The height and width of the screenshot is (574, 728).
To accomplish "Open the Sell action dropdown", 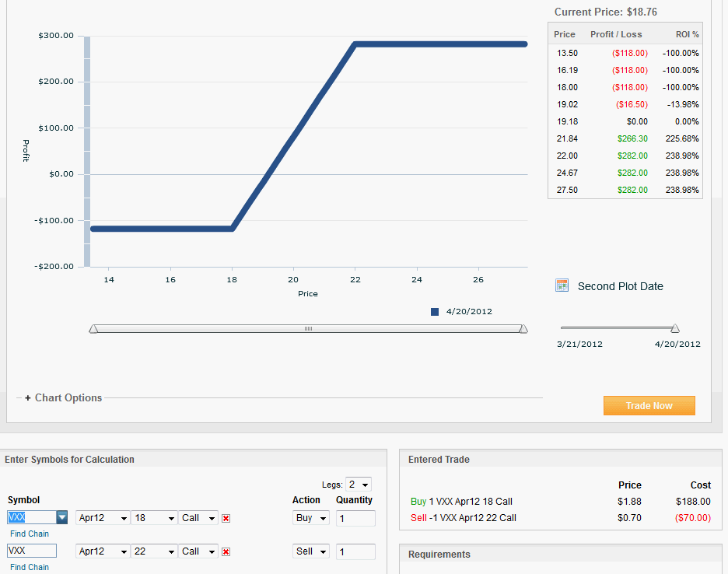I will click(311, 551).
